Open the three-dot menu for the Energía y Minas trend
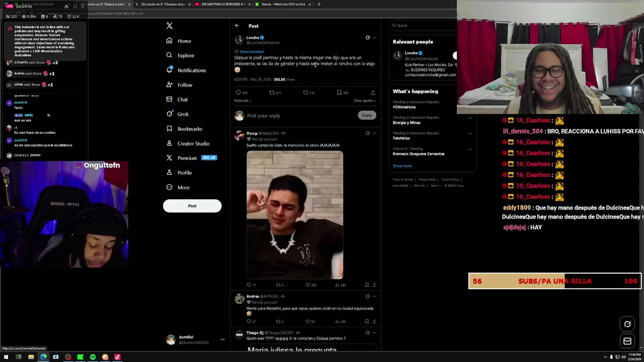This screenshot has height=362, width=644. pyautogui.click(x=470, y=118)
